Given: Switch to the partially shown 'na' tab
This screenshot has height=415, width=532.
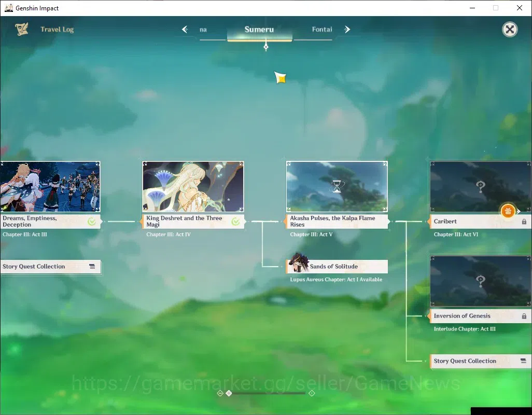Looking at the screenshot, I should 203,30.
